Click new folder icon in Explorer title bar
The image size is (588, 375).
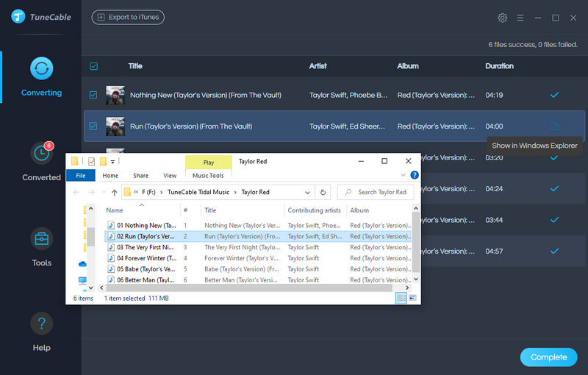(103, 161)
